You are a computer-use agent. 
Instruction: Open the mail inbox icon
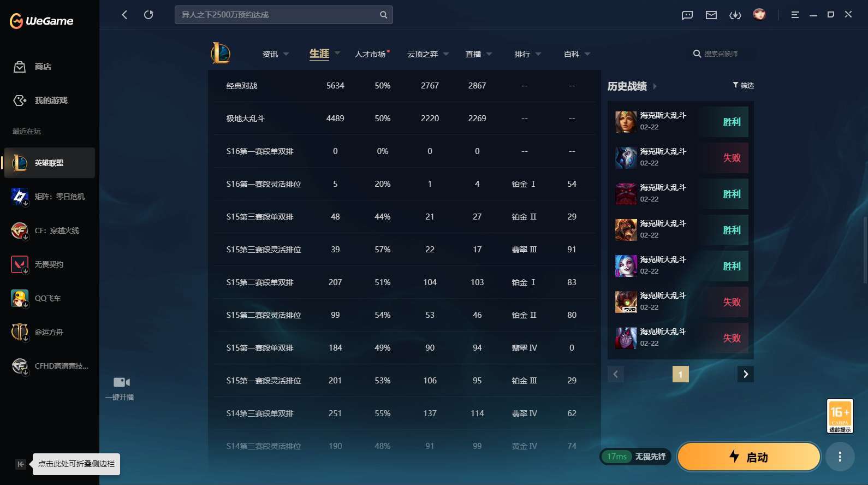click(x=711, y=15)
